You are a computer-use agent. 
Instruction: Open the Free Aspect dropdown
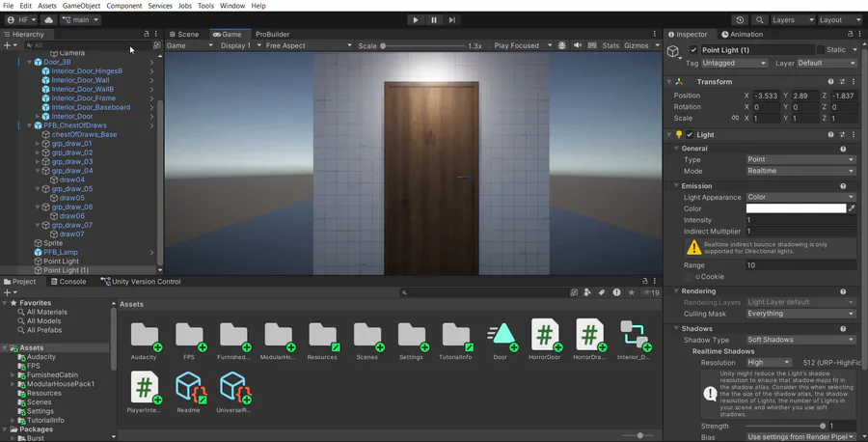307,45
